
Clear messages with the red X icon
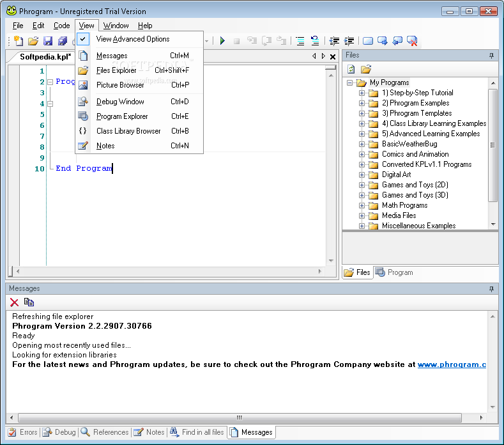pyautogui.click(x=14, y=302)
